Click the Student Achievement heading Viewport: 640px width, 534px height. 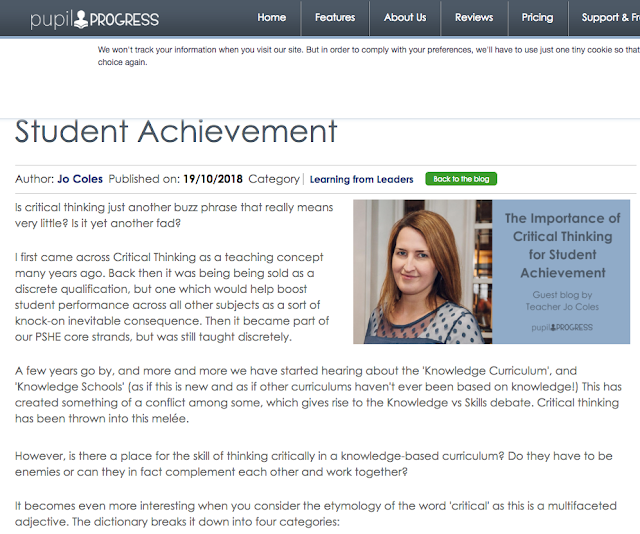coord(176,131)
